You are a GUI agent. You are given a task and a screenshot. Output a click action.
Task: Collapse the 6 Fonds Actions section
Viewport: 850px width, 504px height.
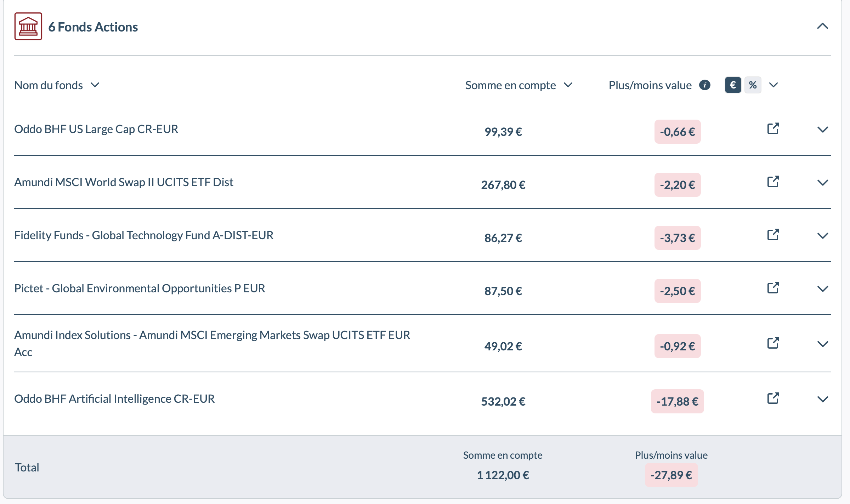coord(822,26)
